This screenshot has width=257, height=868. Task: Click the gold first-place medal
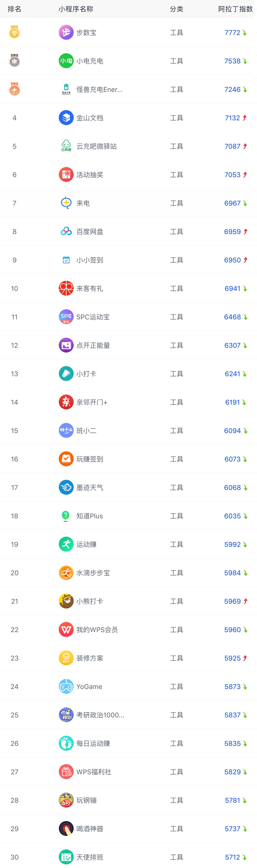(x=14, y=32)
